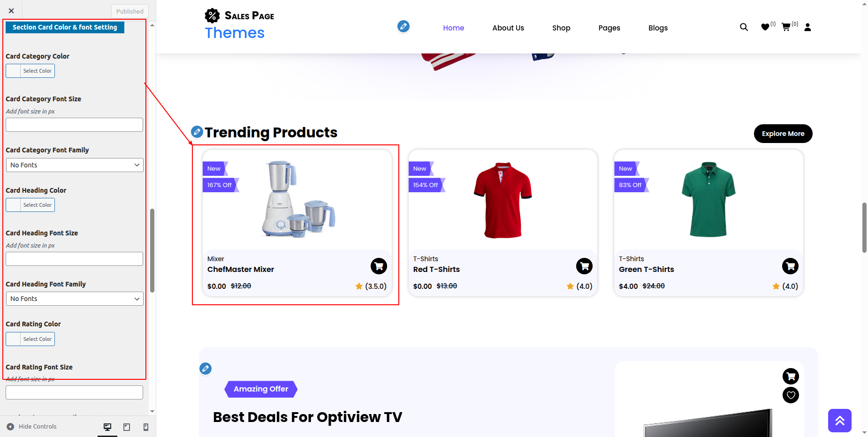This screenshot has height=437, width=868.
Task: Open the shopping cart icon in header
Action: pos(786,27)
